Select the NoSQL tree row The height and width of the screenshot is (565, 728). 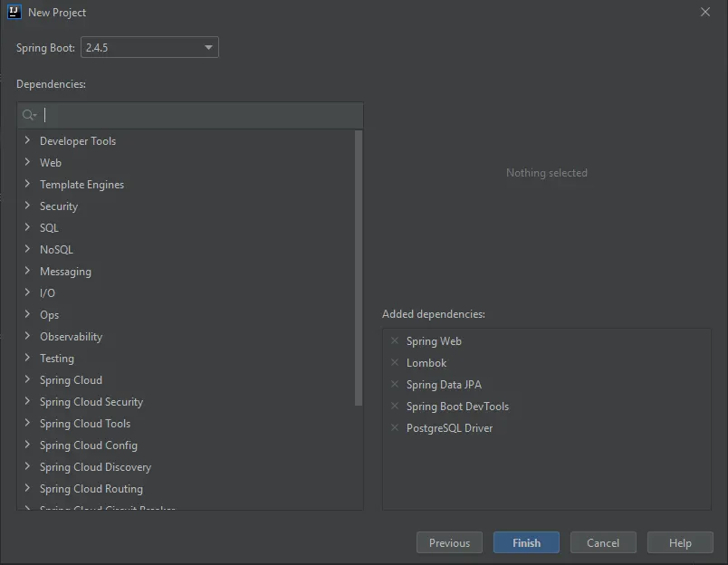[187, 249]
